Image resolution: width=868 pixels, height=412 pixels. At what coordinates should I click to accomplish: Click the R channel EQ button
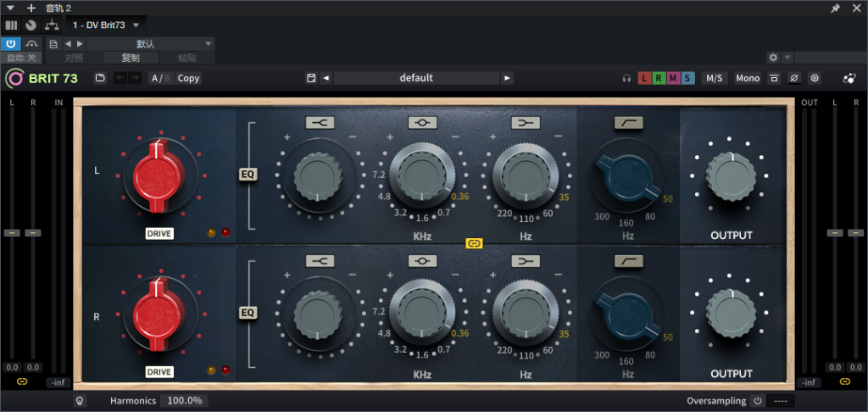click(x=248, y=313)
